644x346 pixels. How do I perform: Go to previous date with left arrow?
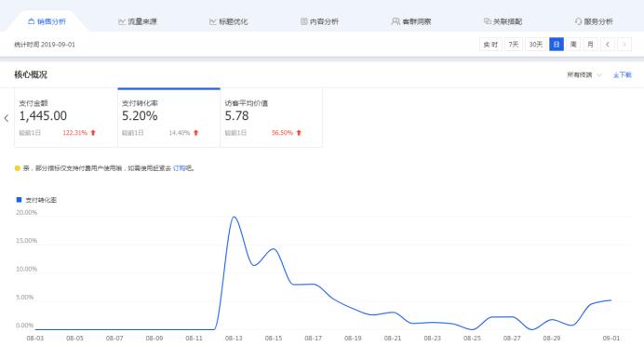pos(608,45)
